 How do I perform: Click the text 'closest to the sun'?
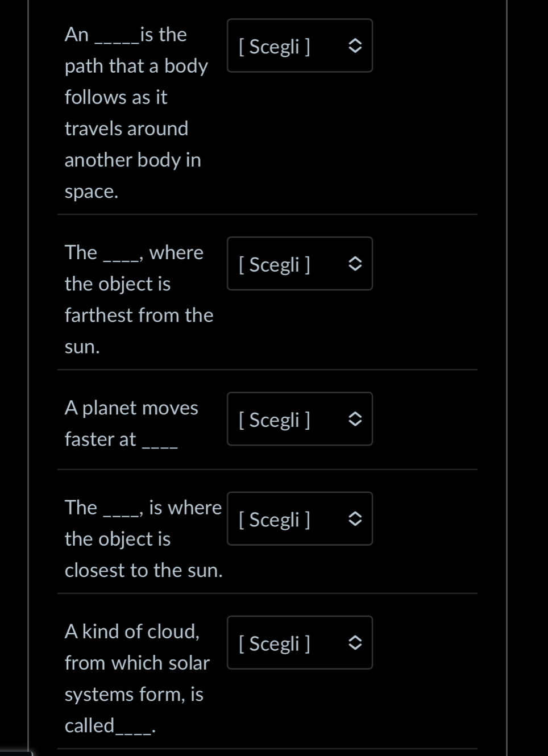click(143, 570)
